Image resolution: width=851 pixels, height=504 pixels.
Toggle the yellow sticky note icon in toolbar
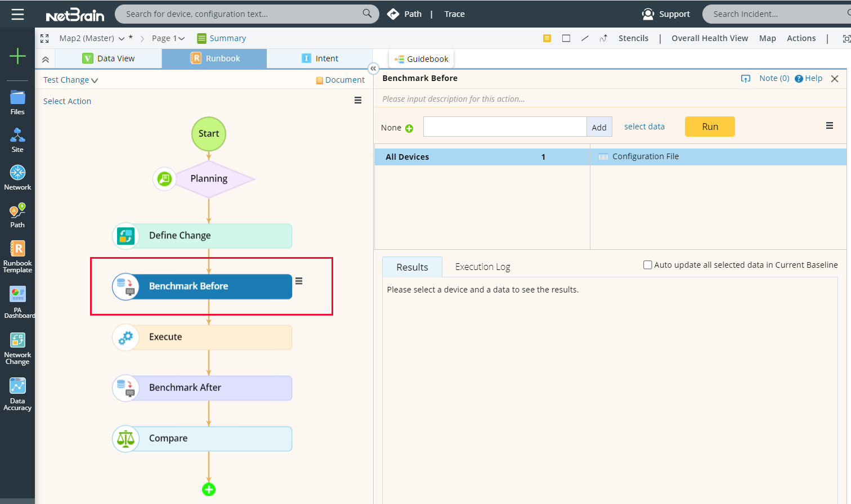tap(547, 38)
